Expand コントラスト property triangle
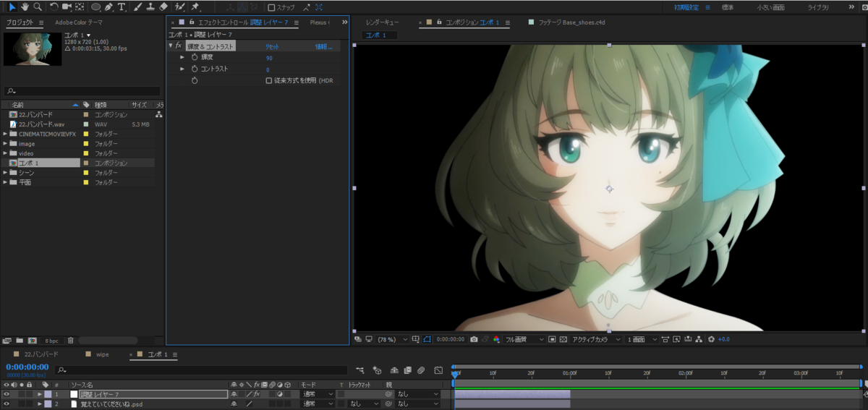Screen dimensions: 868x410 [182, 69]
